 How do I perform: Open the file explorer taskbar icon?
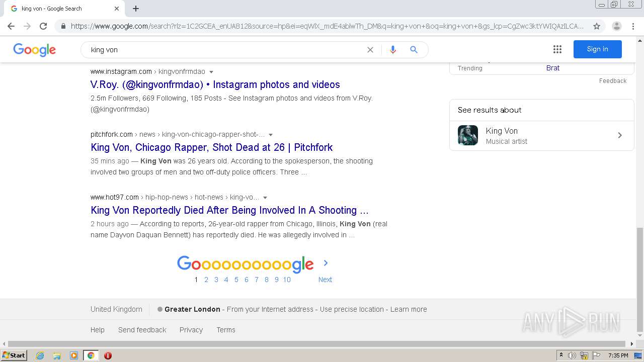(x=57, y=355)
